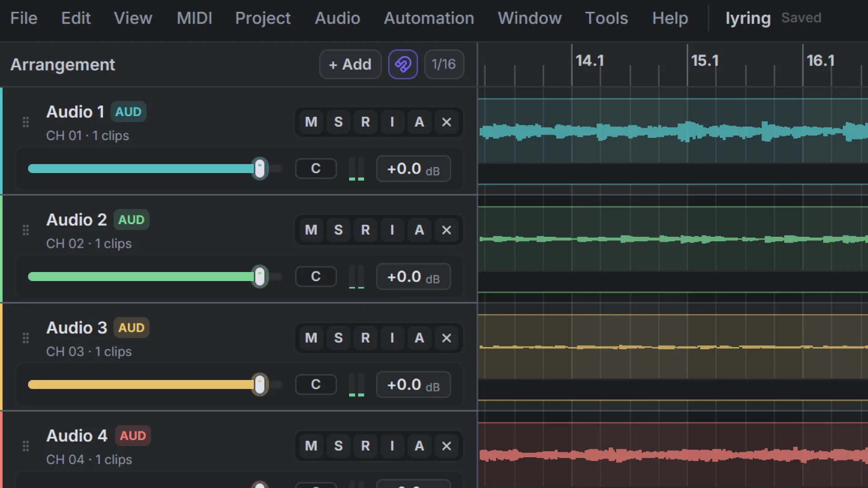Open the Window menu
The height and width of the screenshot is (488, 868).
pyautogui.click(x=530, y=18)
